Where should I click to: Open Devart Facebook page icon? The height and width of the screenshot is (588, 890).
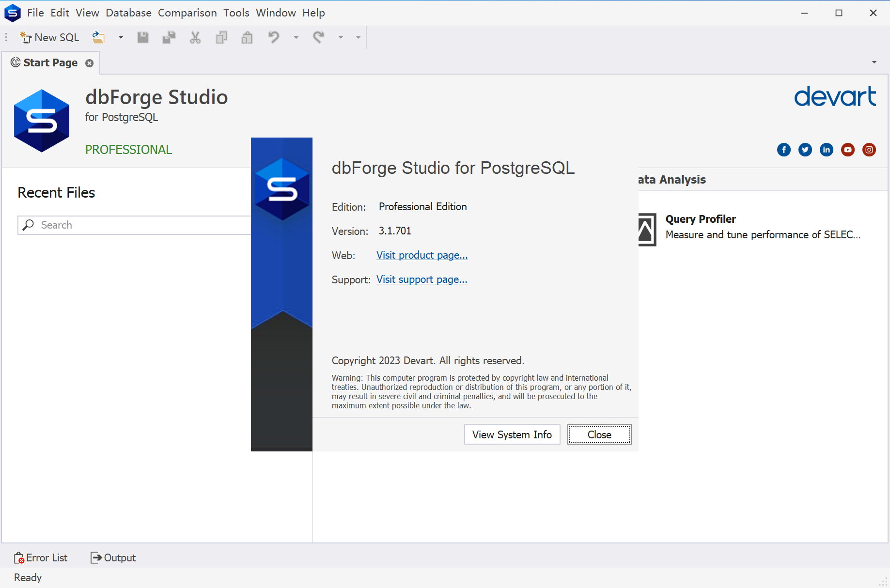point(784,150)
